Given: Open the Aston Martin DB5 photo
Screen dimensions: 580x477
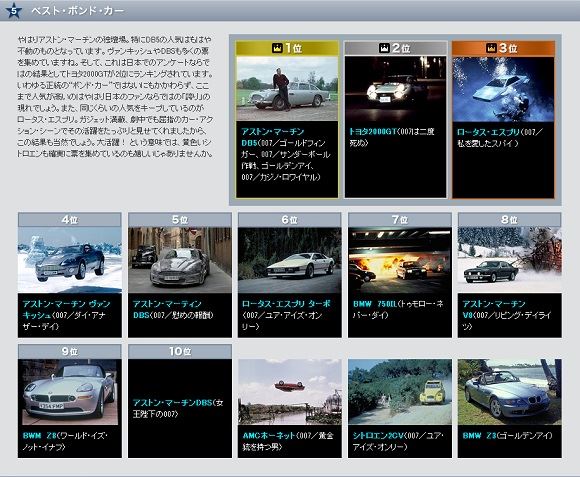Looking at the screenshot, I should coord(287,88).
